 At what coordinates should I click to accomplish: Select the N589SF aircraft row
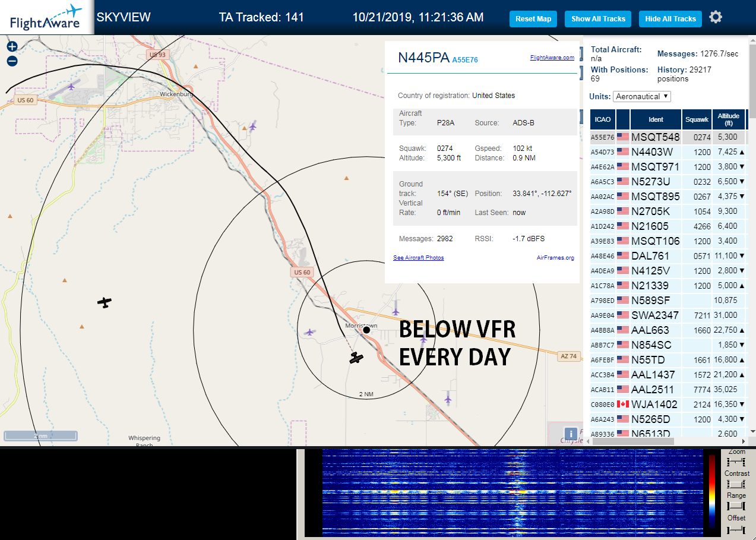668,301
